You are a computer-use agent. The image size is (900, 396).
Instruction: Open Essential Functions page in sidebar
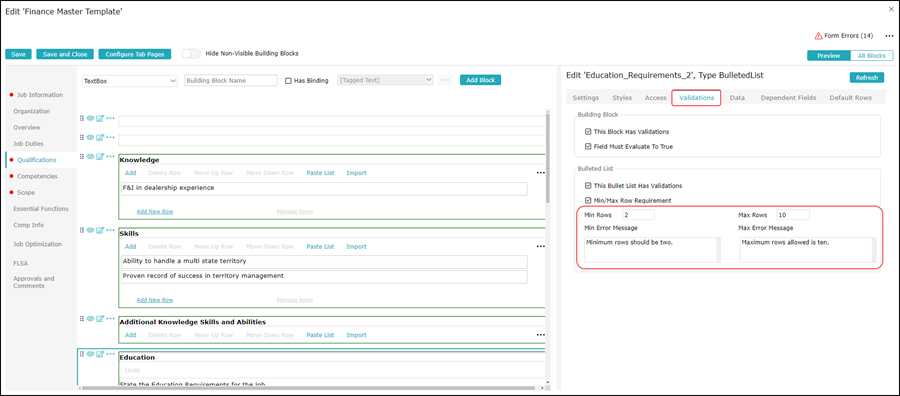pos(41,209)
